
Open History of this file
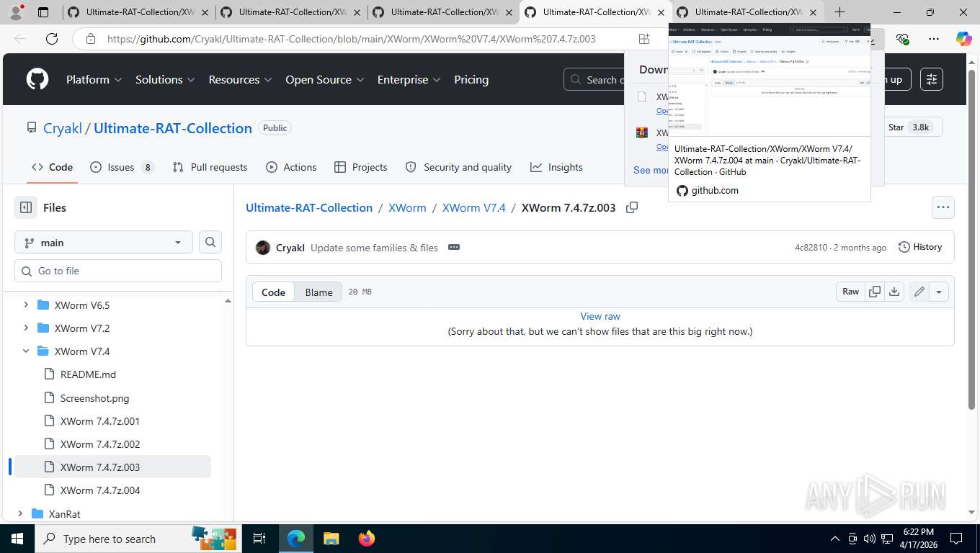[920, 247]
